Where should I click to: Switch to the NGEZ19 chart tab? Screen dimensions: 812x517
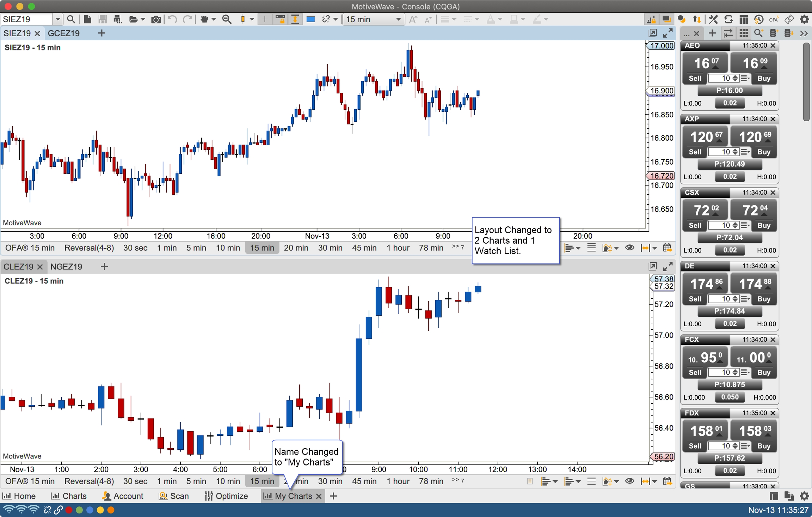click(x=66, y=266)
